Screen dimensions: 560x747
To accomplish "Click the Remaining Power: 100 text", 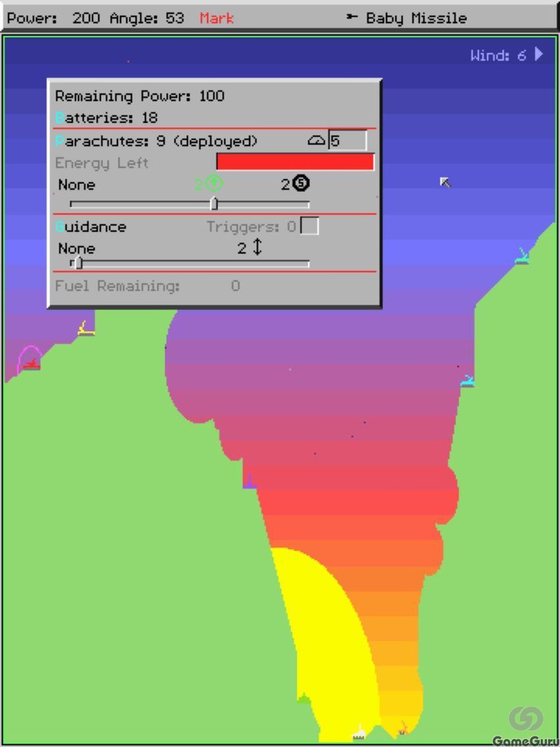I will point(140,96).
